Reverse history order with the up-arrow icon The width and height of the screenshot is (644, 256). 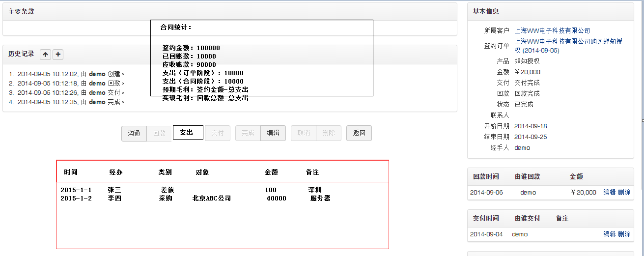tap(45, 55)
